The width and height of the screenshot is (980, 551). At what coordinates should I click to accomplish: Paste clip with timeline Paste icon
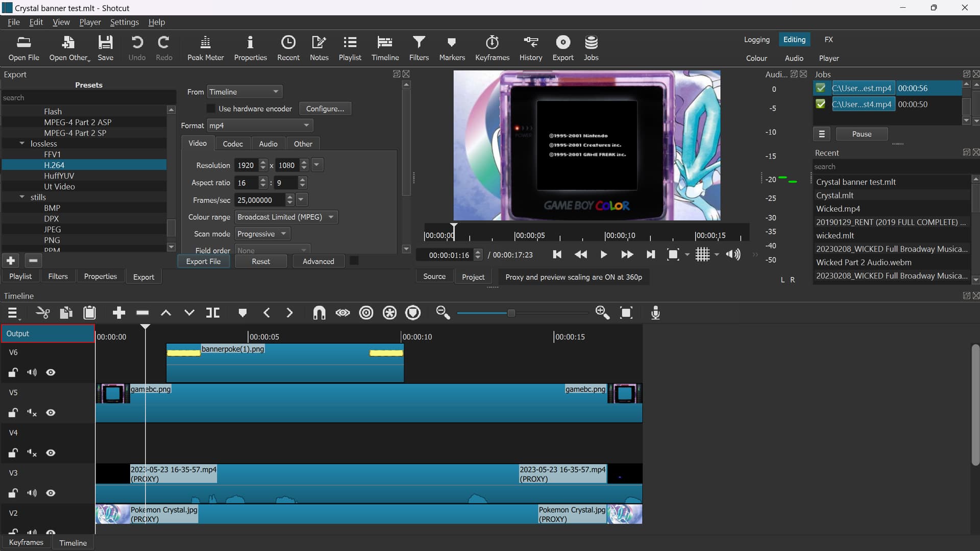click(89, 313)
